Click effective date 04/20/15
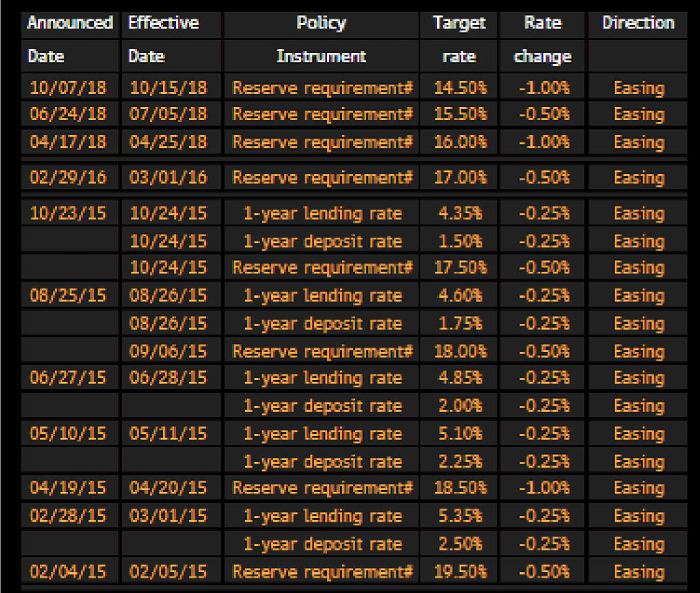Image resolution: width=700 pixels, height=593 pixels. tap(169, 488)
